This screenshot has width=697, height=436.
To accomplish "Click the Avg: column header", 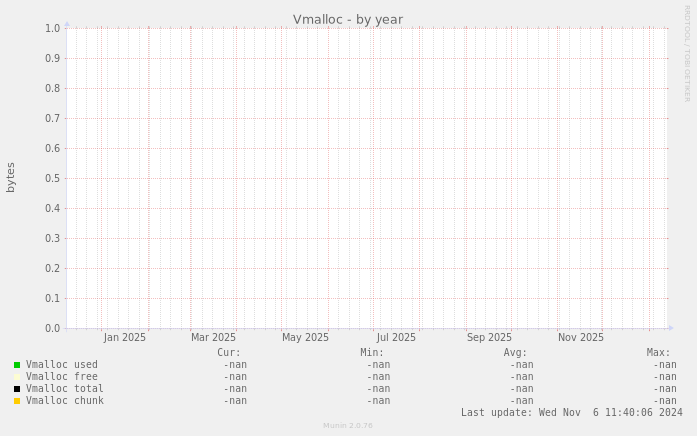I will (x=515, y=353).
